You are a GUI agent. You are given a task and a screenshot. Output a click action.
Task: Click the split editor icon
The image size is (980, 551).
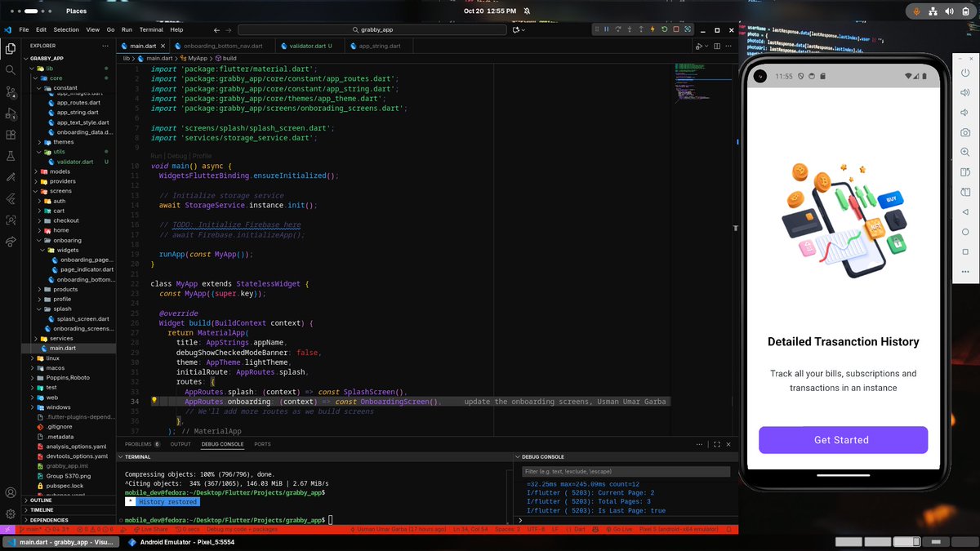pyautogui.click(x=717, y=47)
